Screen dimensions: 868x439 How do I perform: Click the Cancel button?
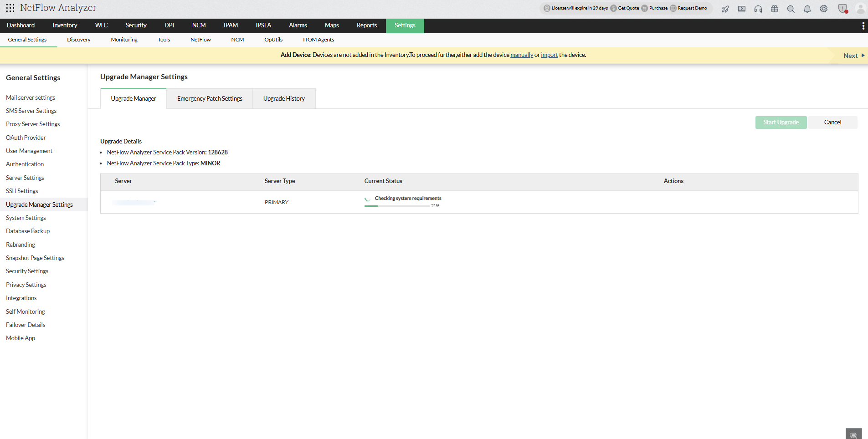[x=832, y=123]
